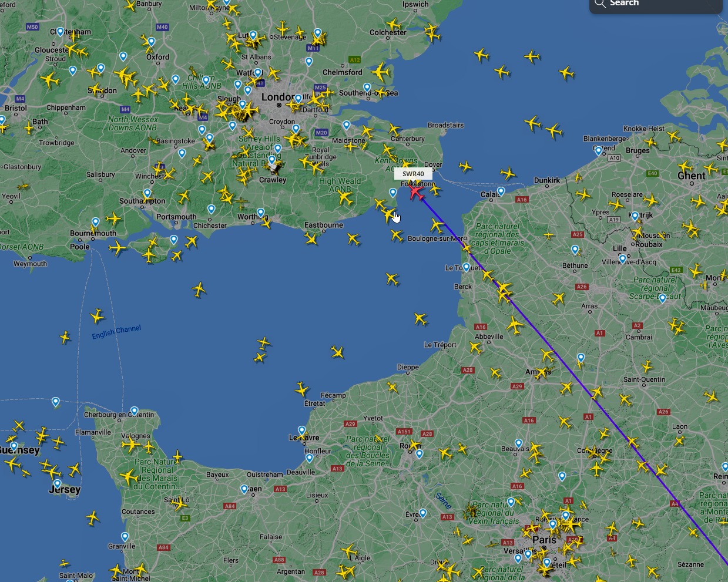Click the Search field at top right
This screenshot has height=582, width=728.
[656, 5]
